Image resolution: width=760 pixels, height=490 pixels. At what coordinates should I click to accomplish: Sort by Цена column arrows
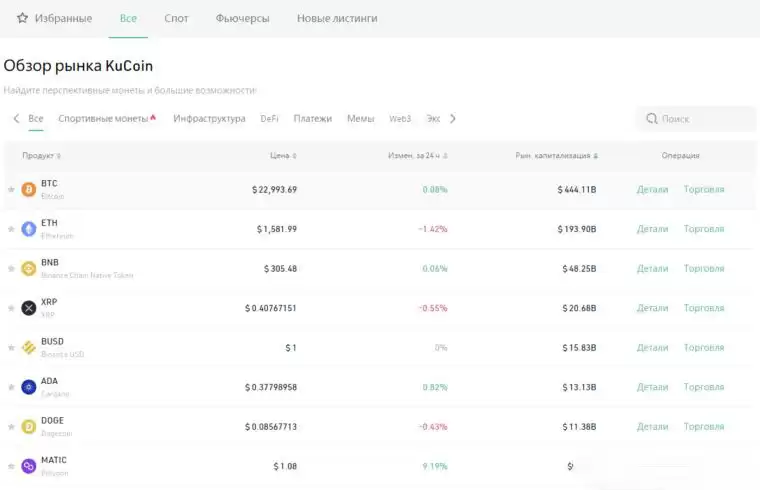(x=294, y=156)
